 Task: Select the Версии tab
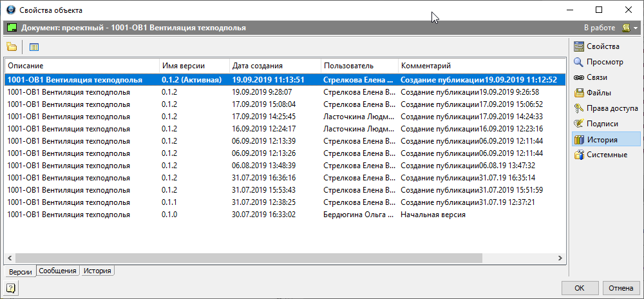tap(21, 272)
